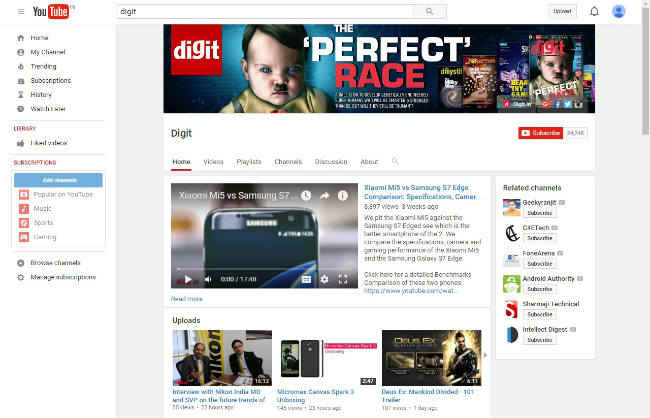Click the Manage subscriptions gear icon

(x=21, y=277)
